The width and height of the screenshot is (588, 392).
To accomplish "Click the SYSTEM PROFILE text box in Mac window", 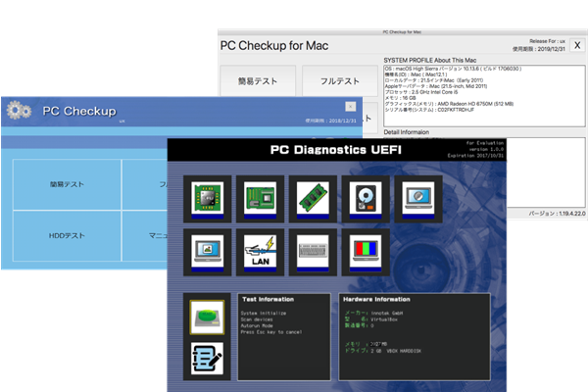I will [484, 96].
